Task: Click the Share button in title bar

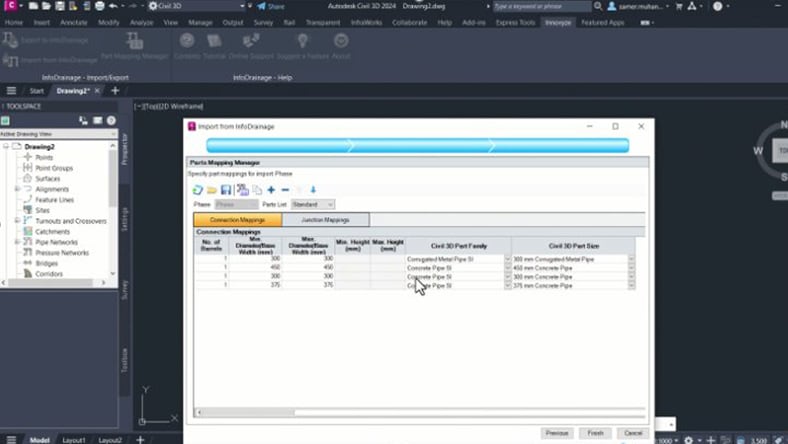Action: (x=270, y=7)
